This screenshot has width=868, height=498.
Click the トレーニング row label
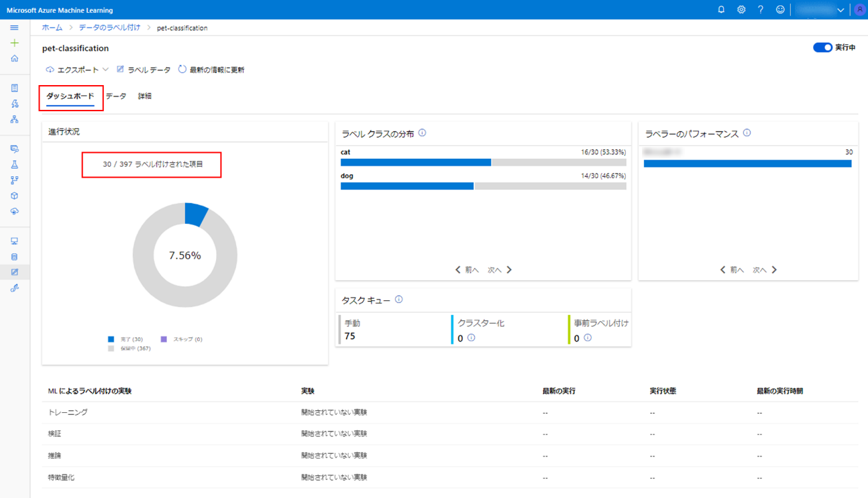[68, 413]
